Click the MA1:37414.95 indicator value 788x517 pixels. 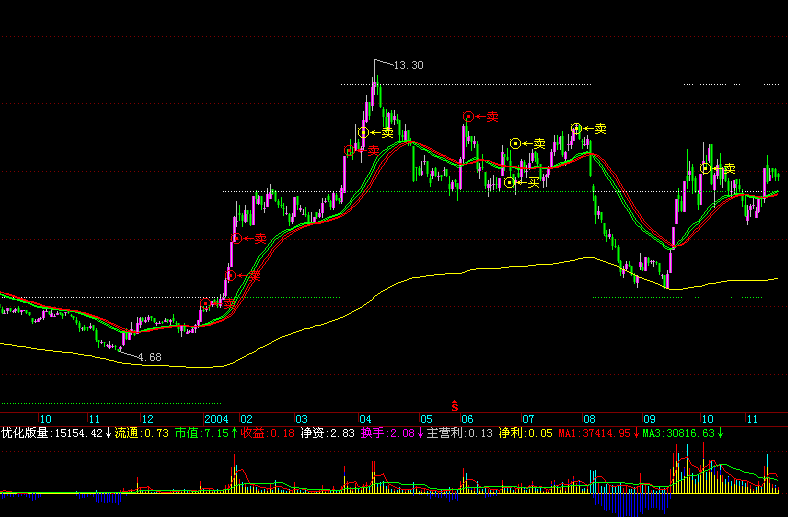598,433
